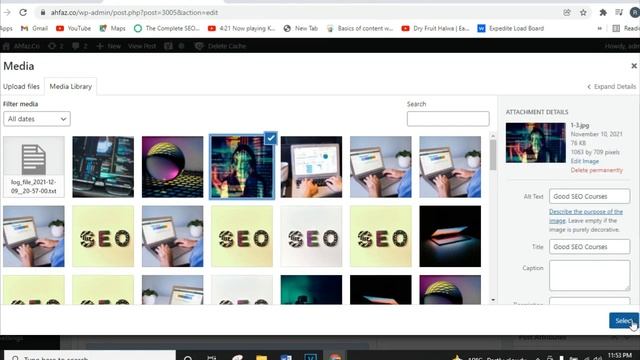640x360 pixels.
Task: Click the Caption text area
Action: [x=589, y=276]
